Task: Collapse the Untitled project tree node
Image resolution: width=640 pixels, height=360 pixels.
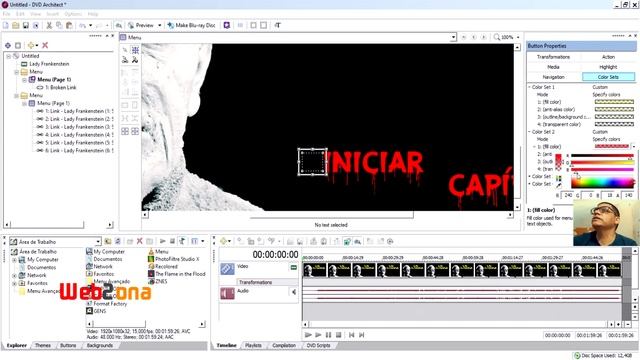Action: pyautogui.click(x=9, y=56)
